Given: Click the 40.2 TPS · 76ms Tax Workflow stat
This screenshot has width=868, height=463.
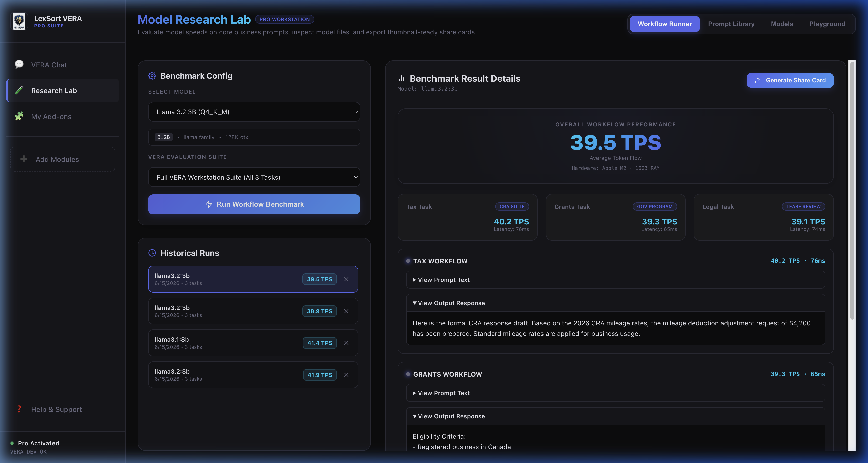Looking at the screenshot, I should [x=798, y=261].
